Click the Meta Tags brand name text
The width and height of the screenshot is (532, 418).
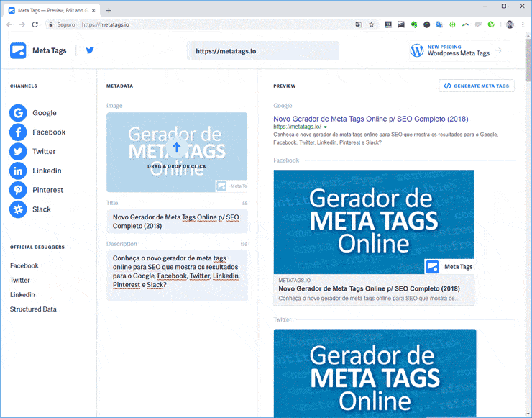50,50
